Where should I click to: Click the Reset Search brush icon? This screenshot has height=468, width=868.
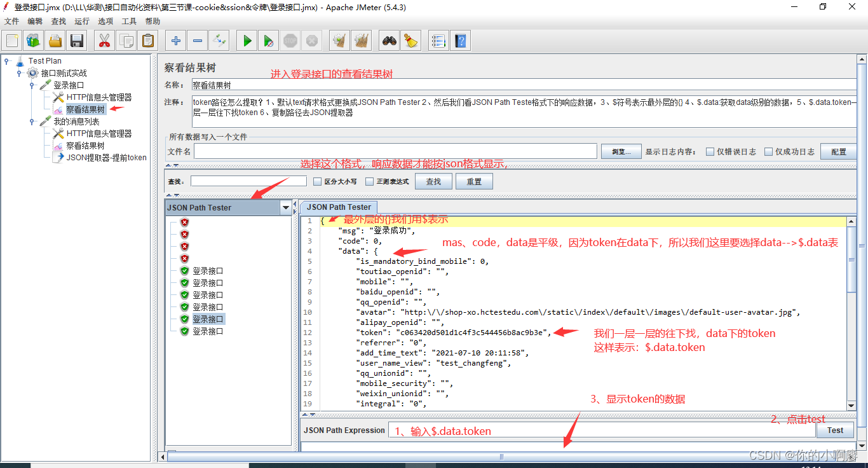[411, 41]
